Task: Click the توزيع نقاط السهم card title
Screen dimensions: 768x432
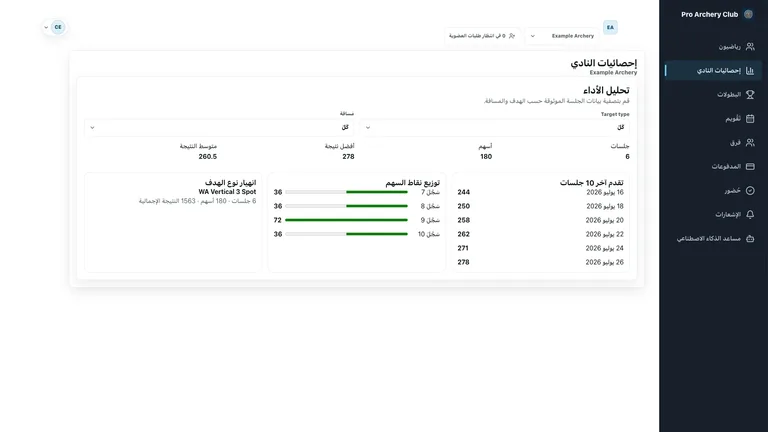Action: pos(412,183)
